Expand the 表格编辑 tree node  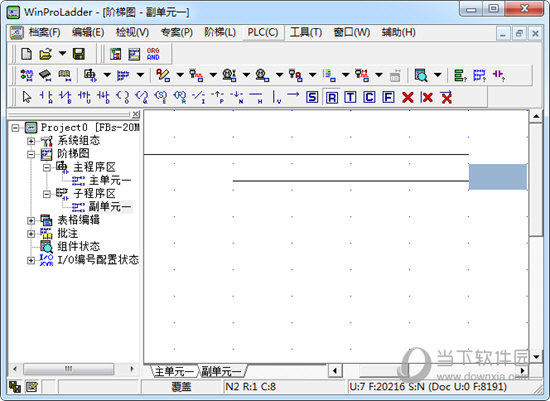[31, 220]
